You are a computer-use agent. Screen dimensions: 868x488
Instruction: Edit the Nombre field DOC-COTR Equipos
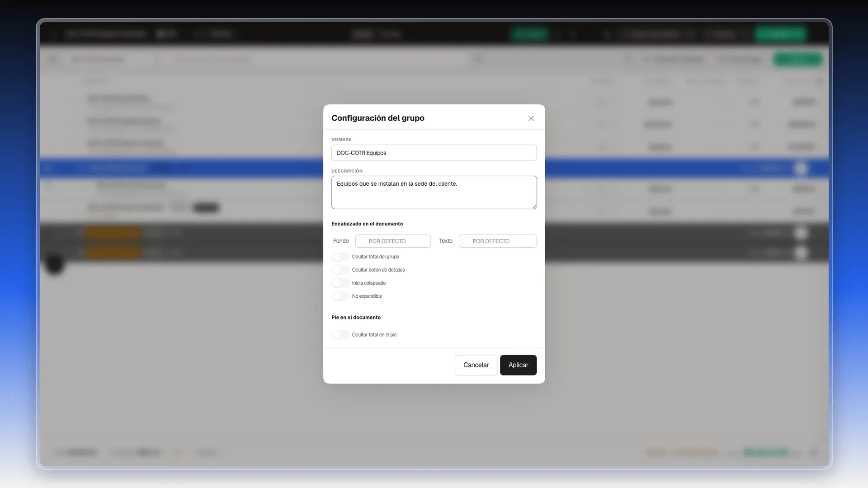434,153
